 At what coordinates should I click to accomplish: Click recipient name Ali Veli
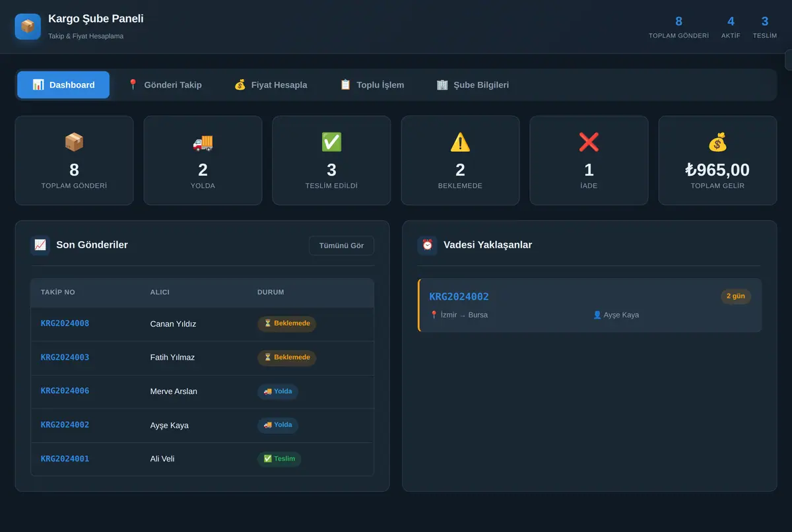[162, 459]
